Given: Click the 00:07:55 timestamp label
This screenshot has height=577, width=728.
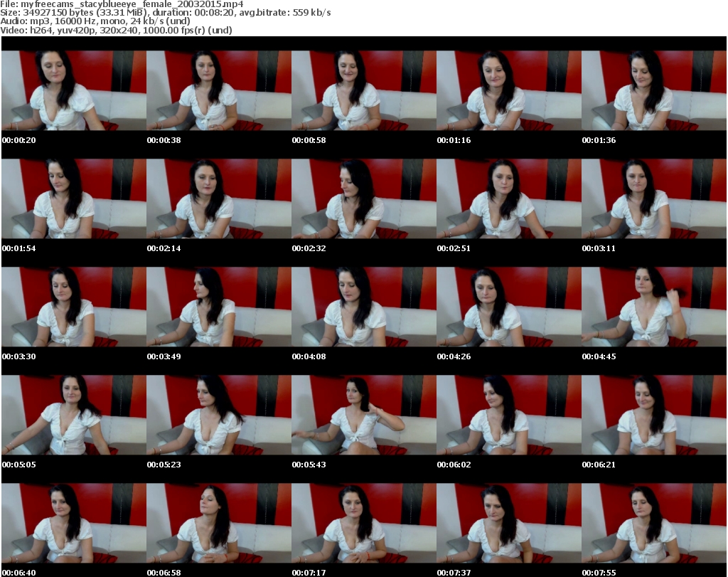Looking at the screenshot, I should click(x=599, y=573).
